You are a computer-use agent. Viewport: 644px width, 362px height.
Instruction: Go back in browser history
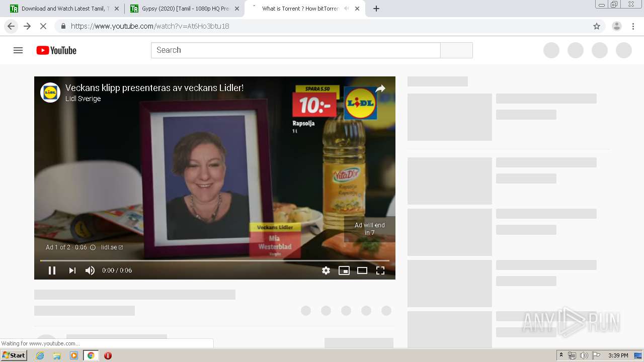coord(11,26)
